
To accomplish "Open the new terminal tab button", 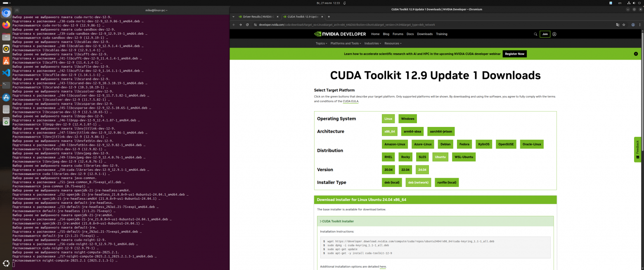I will [17, 10].
